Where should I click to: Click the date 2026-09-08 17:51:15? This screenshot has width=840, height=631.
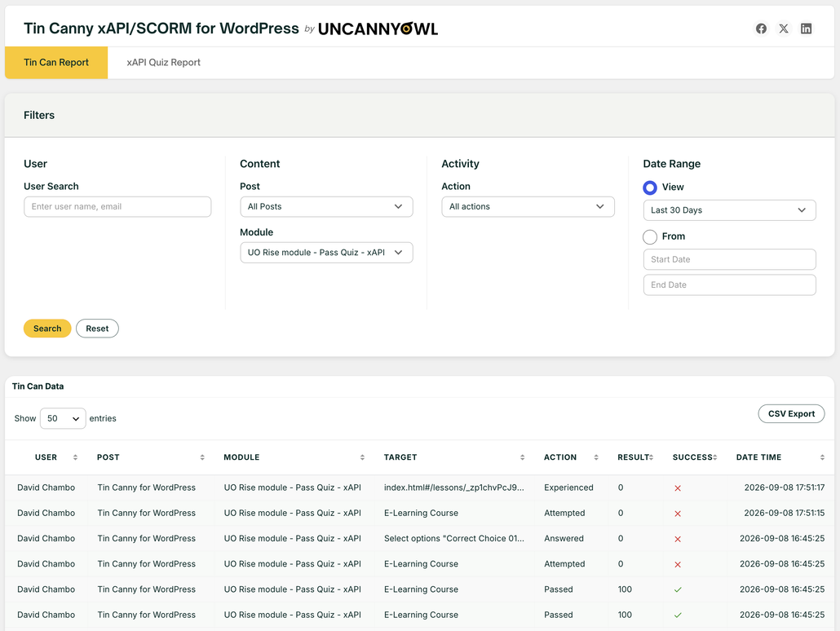tap(785, 513)
